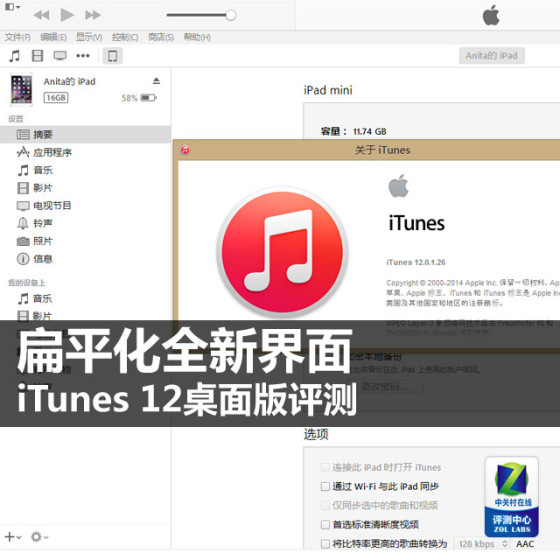
Task: Click the 关于 iTunes dialog title
Action: [382, 150]
